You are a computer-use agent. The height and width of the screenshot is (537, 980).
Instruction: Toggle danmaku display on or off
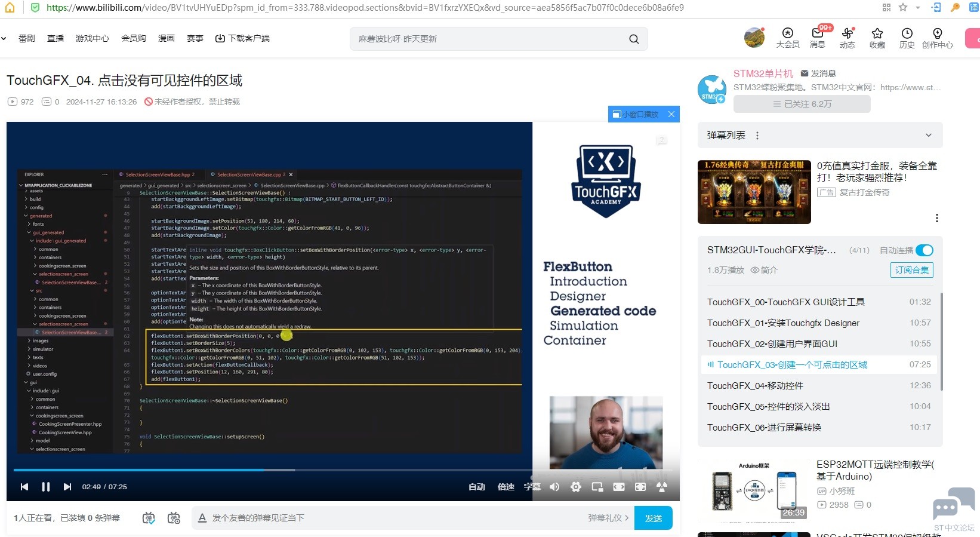tap(149, 518)
